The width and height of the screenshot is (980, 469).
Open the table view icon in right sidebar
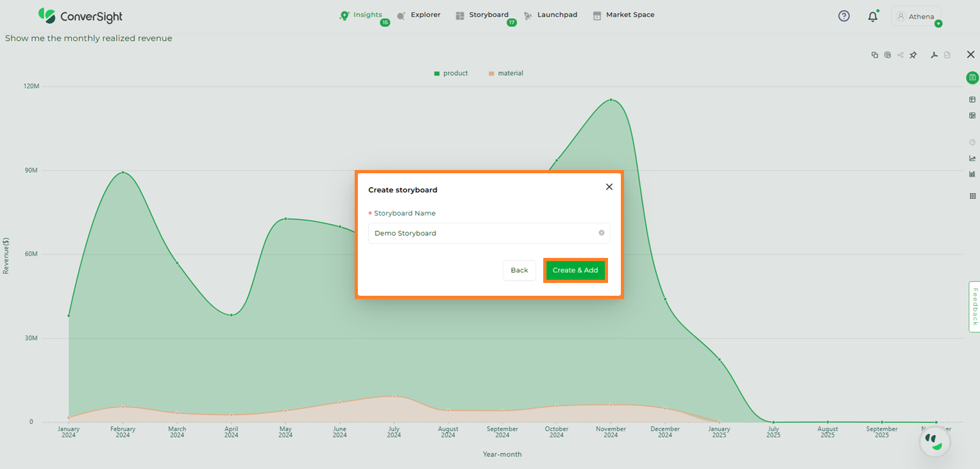pyautogui.click(x=972, y=99)
